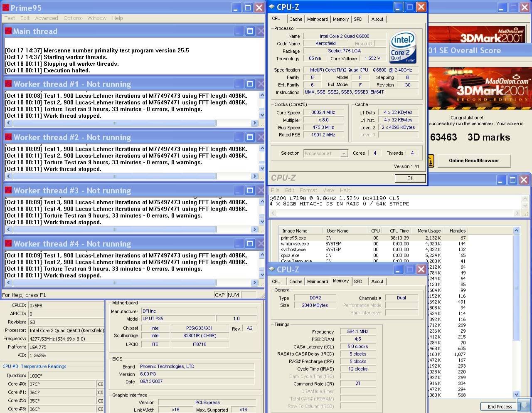Click the Command Rate 2T field

tap(358, 383)
